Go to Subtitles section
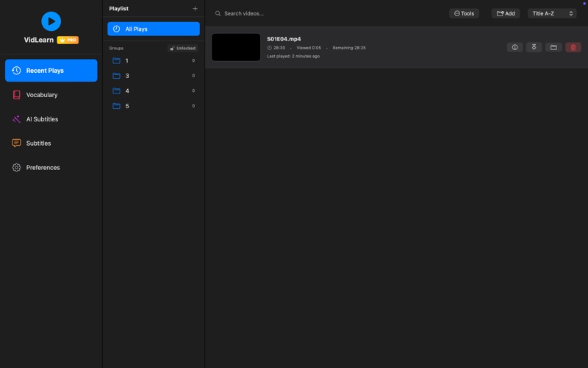Image resolution: width=588 pixels, height=368 pixels. pos(51,143)
